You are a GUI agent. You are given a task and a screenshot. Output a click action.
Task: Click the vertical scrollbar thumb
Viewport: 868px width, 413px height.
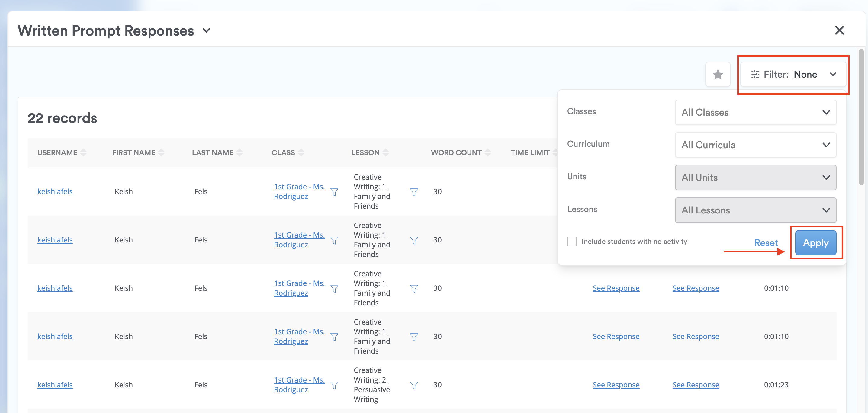(861, 117)
